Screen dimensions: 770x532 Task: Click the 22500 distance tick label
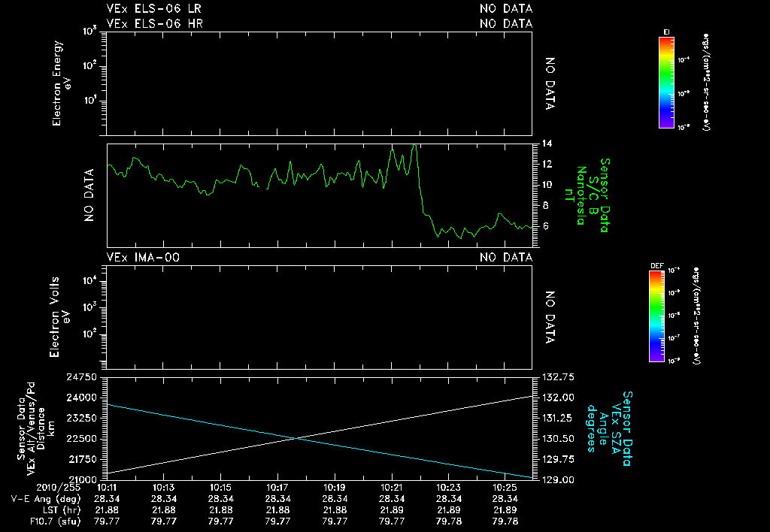(x=81, y=439)
